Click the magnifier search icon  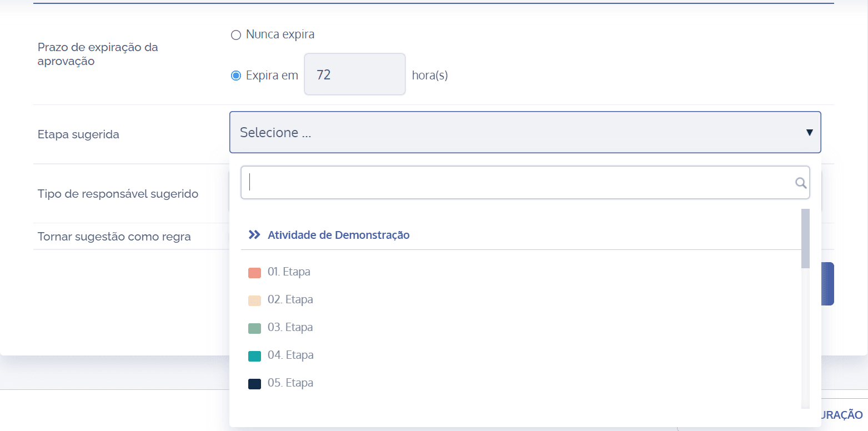pyautogui.click(x=800, y=182)
